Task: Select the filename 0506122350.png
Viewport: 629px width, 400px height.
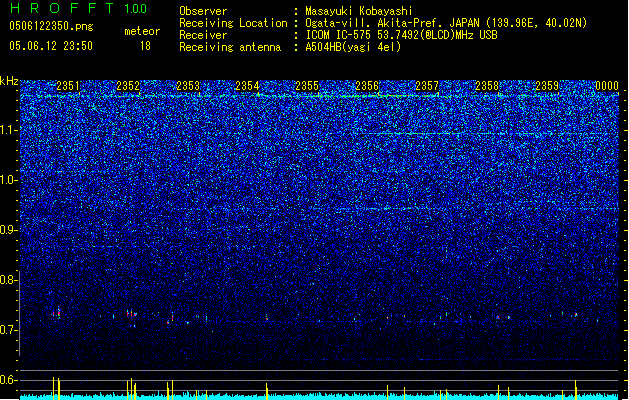Action: [x=51, y=26]
